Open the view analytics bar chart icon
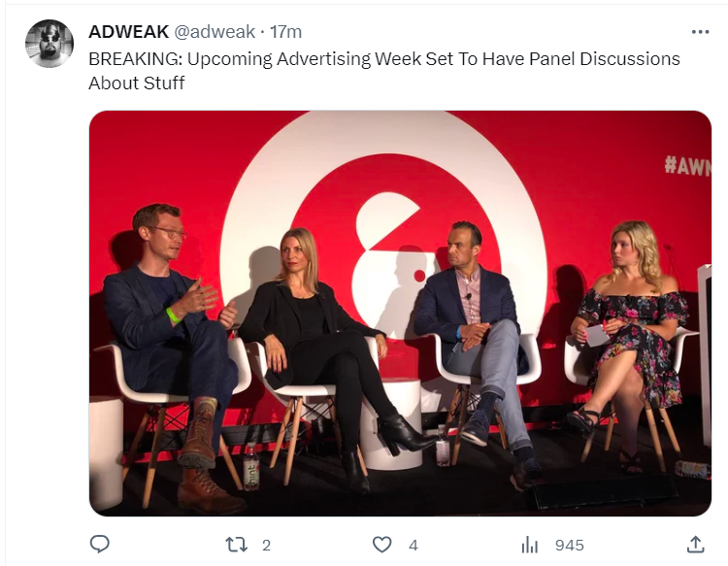The height and width of the screenshot is (566, 728). (529, 545)
